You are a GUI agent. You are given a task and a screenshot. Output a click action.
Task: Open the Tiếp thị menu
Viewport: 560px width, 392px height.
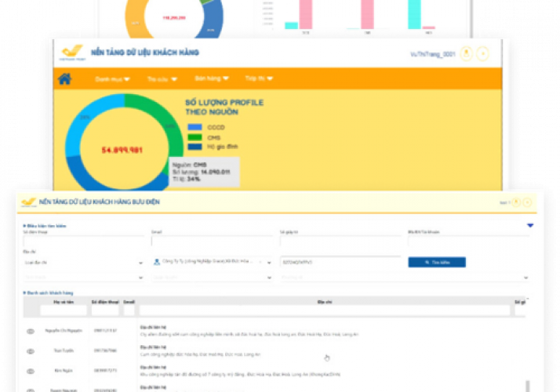(x=259, y=78)
